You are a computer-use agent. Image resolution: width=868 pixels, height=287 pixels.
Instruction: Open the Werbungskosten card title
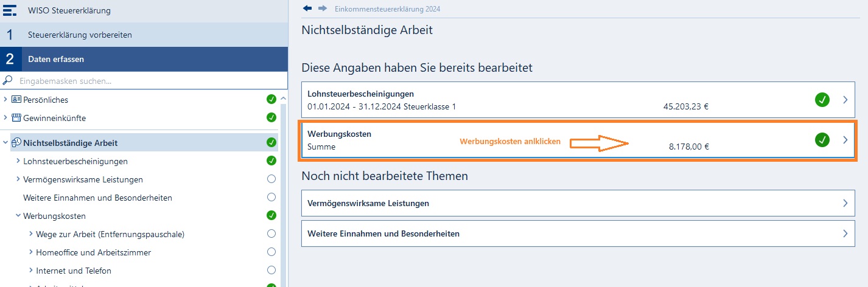pos(340,134)
